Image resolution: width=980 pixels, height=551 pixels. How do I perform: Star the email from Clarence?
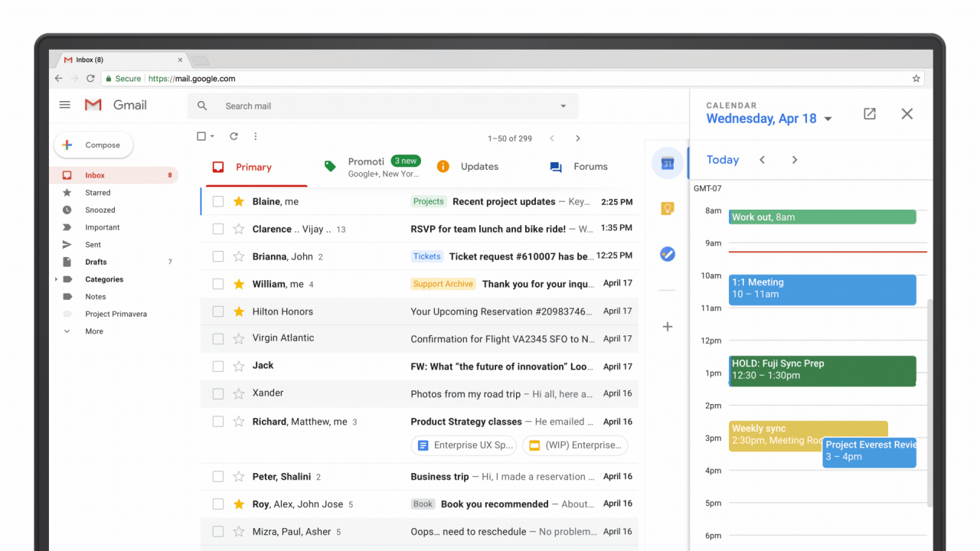[238, 229]
